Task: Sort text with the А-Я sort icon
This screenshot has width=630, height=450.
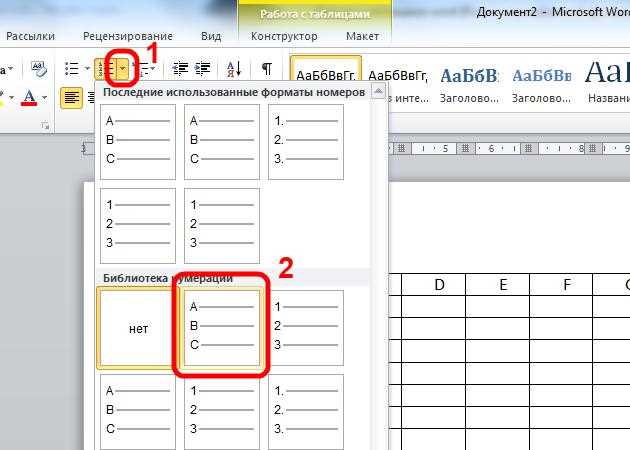Action: pyautogui.click(x=234, y=69)
